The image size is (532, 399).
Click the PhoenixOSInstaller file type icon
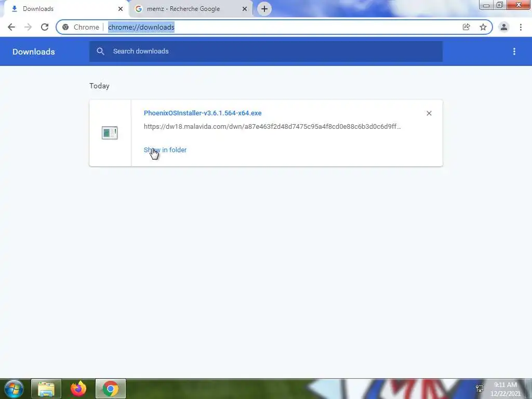[110, 132]
